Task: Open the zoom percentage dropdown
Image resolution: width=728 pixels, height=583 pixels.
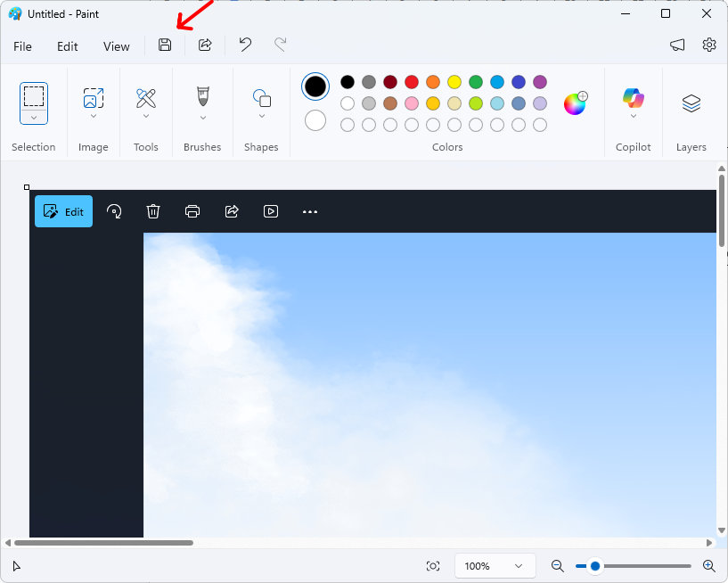Action: coord(495,565)
